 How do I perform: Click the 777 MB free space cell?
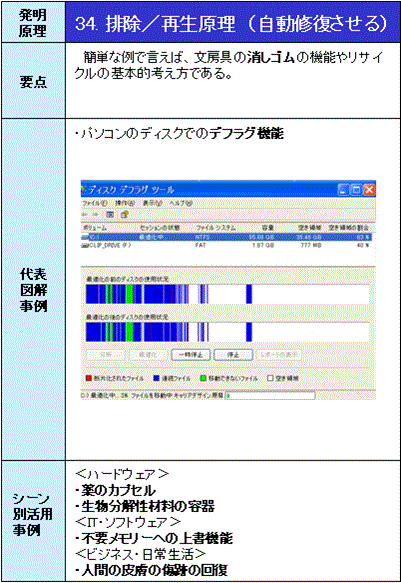click(x=311, y=245)
